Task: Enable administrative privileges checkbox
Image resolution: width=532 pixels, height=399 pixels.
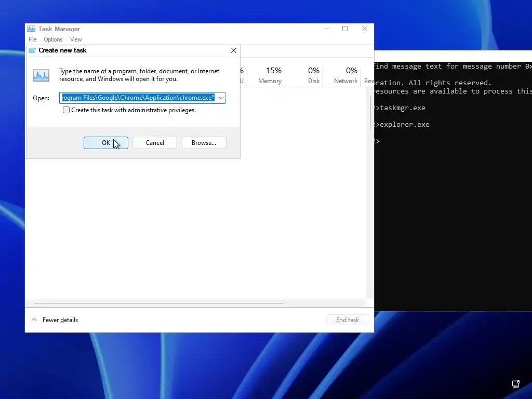Action: (66, 110)
